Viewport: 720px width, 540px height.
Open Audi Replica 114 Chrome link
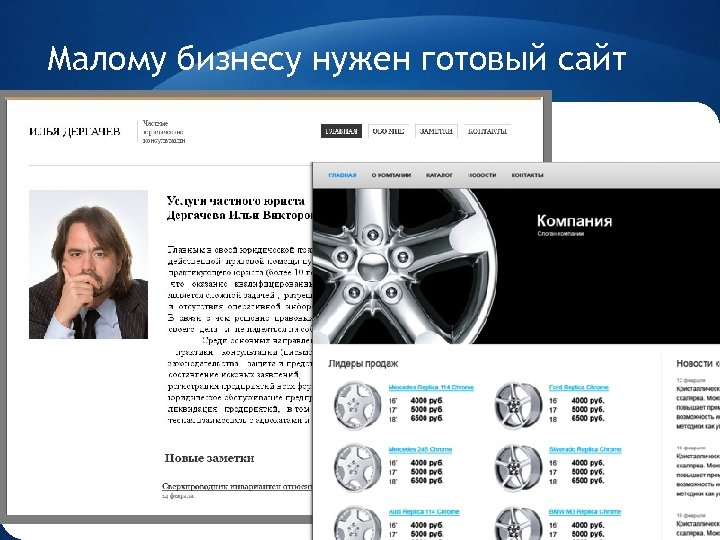(x=424, y=512)
